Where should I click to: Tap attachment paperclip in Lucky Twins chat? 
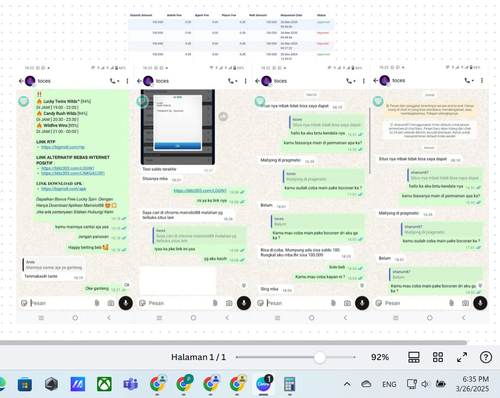click(x=97, y=303)
